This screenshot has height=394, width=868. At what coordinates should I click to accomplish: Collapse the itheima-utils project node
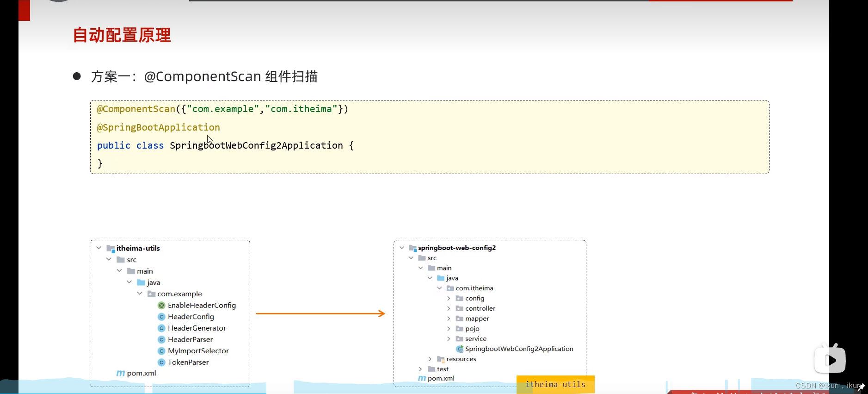99,248
